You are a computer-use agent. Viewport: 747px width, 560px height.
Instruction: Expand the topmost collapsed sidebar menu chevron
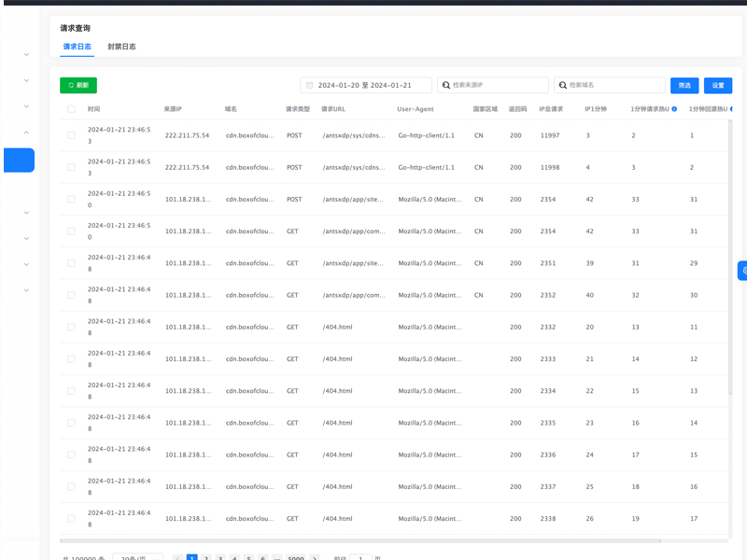tap(26, 54)
